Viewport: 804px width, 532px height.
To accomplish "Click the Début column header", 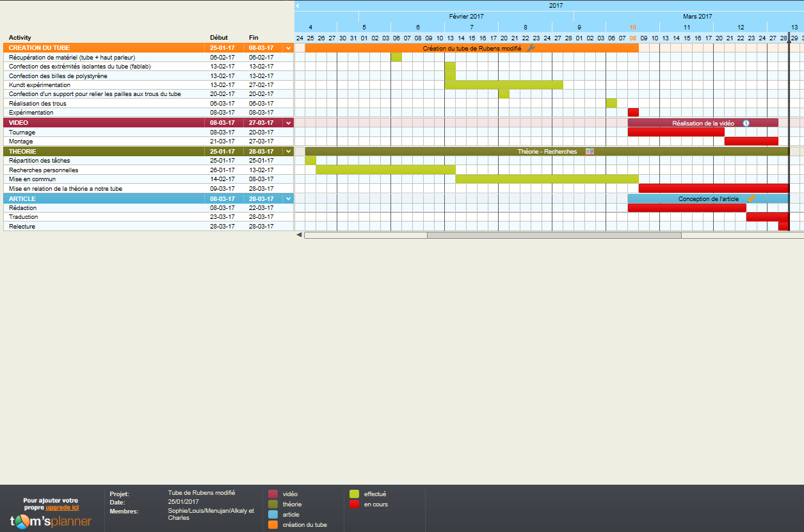I will coord(219,38).
